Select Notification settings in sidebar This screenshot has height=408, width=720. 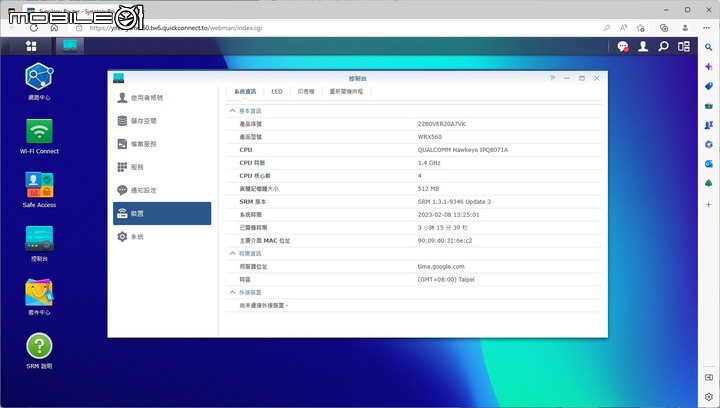tap(162, 190)
